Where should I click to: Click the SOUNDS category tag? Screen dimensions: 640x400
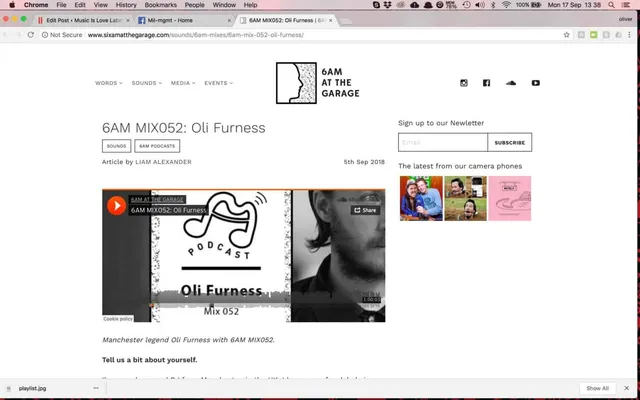pos(116,146)
